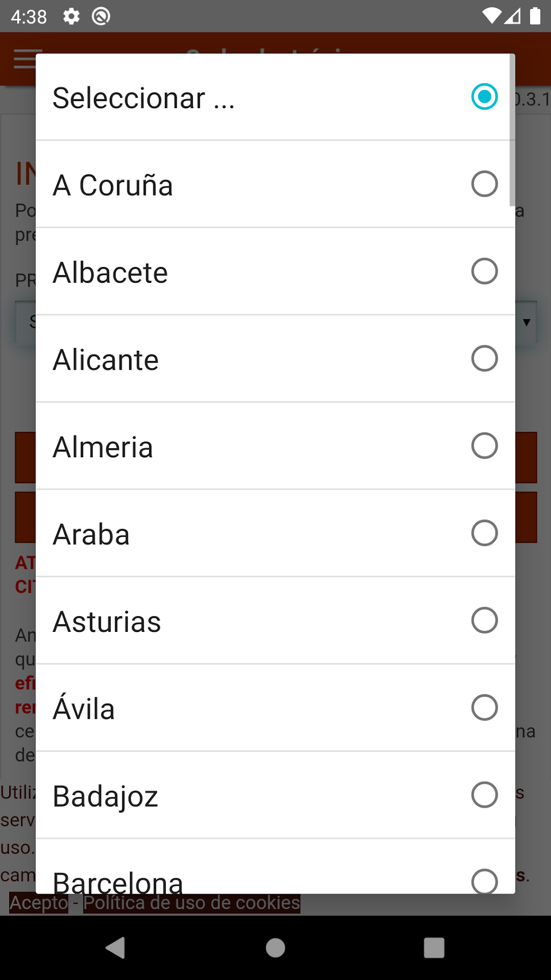551x980 pixels.
Task: Tap the Android back navigation button
Action: point(116,948)
